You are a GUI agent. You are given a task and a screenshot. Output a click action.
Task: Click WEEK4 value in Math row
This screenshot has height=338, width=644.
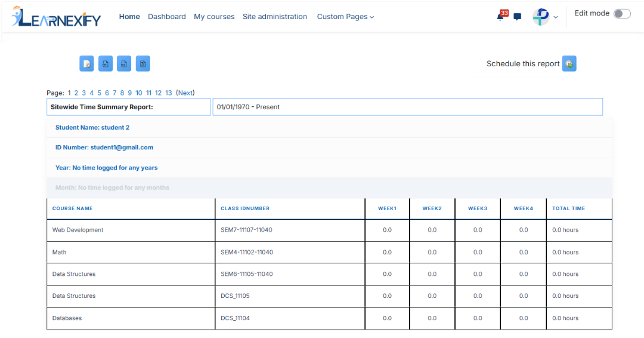pos(524,252)
